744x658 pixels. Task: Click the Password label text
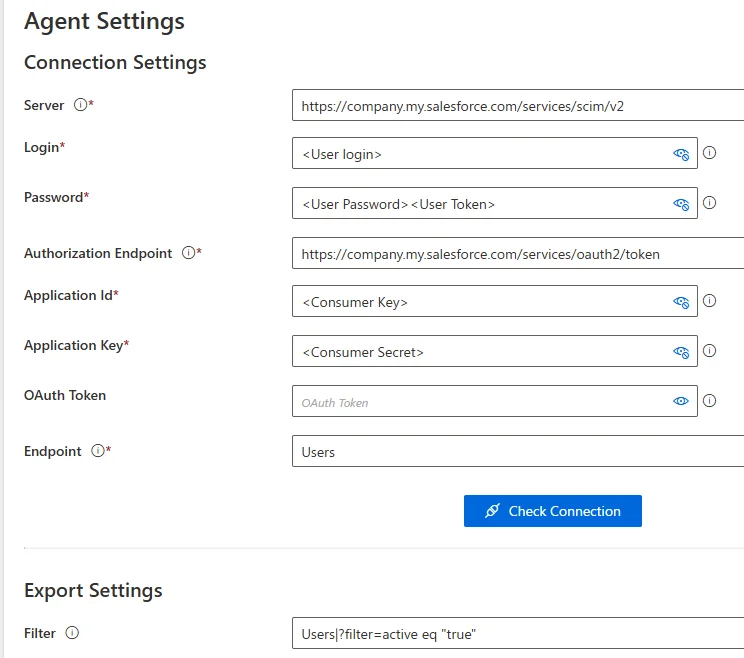click(54, 197)
